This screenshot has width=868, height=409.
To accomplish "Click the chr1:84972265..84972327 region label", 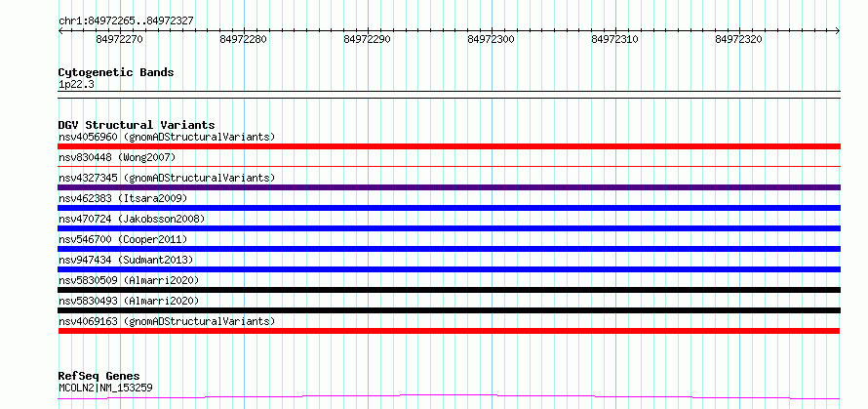I will click(126, 20).
